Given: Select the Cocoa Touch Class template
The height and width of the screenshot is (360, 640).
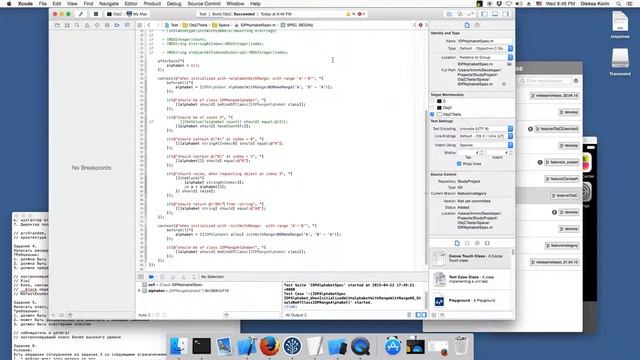Looking at the screenshot, I should 470,258.
